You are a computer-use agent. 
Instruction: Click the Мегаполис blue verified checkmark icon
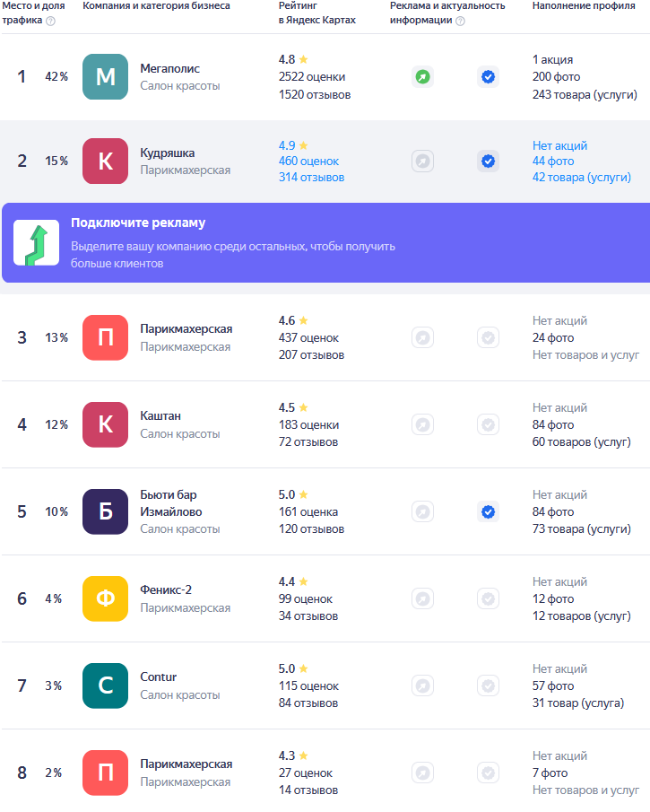488,77
